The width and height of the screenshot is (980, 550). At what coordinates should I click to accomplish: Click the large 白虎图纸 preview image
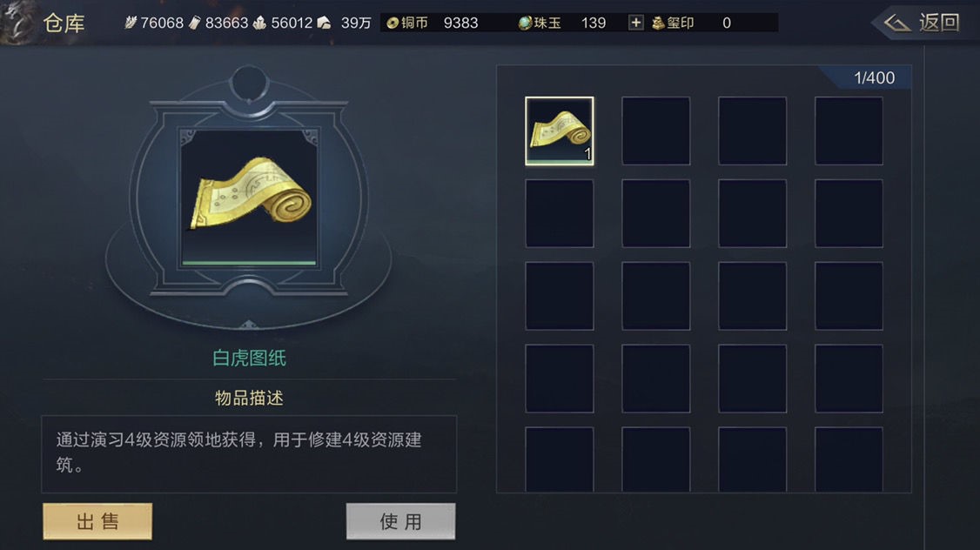pyautogui.click(x=250, y=198)
